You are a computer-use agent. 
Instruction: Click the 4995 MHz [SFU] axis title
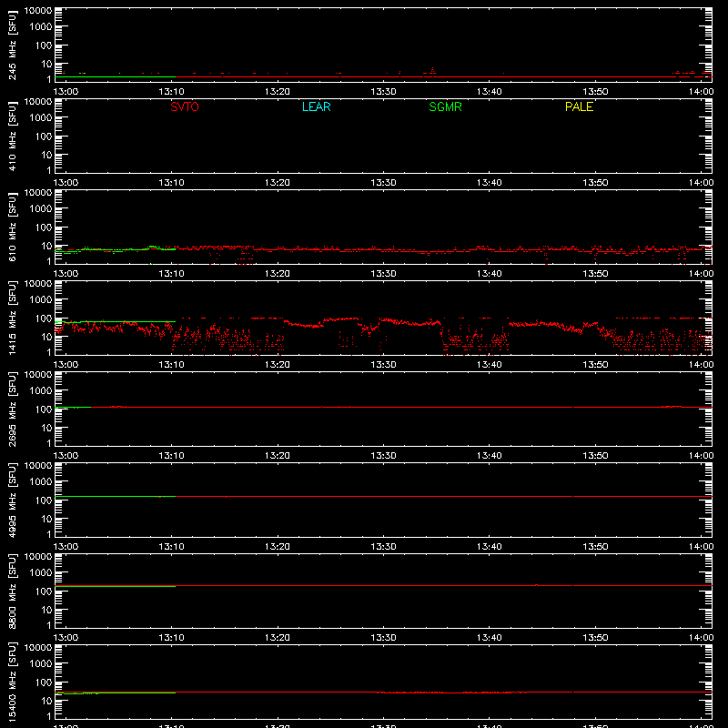click(12, 500)
